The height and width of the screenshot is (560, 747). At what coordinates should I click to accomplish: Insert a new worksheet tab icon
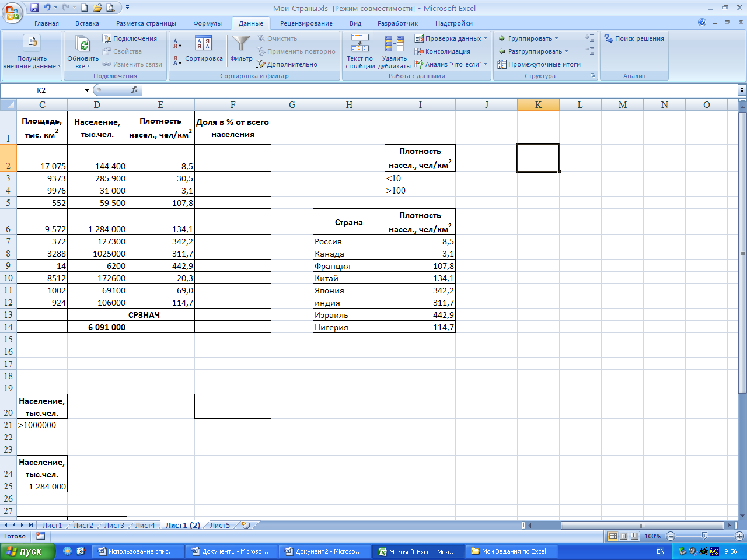click(x=246, y=525)
